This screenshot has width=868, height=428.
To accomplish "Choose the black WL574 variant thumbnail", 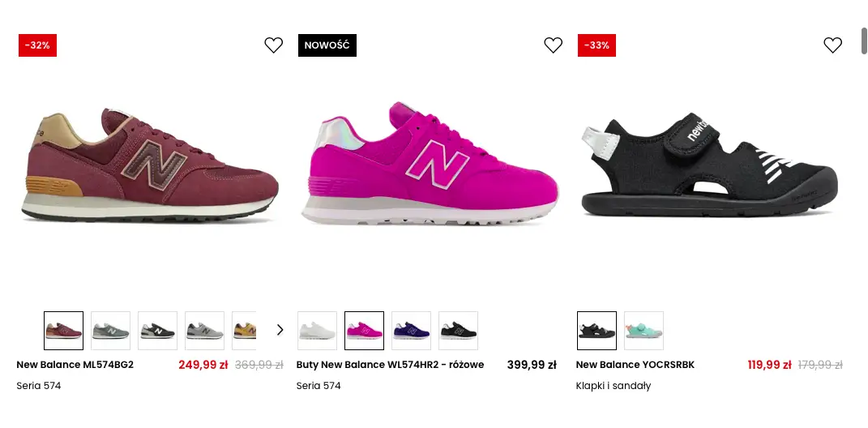I will [x=458, y=331].
